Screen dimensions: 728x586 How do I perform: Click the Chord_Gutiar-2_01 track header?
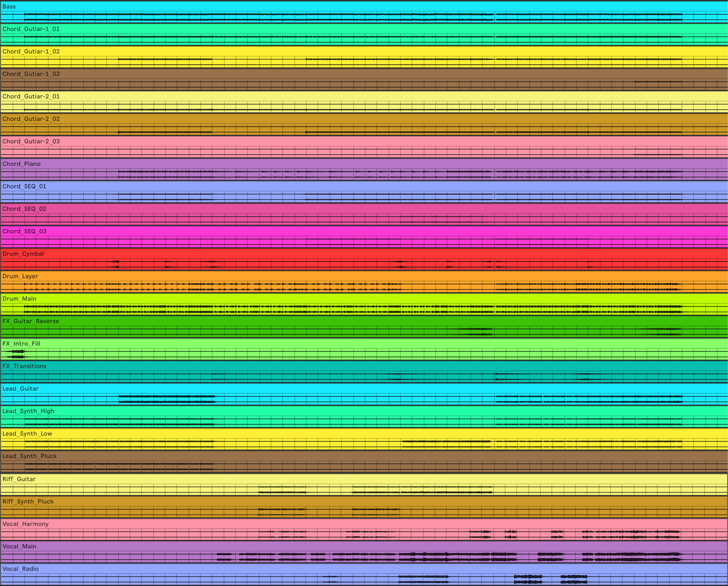[30, 96]
